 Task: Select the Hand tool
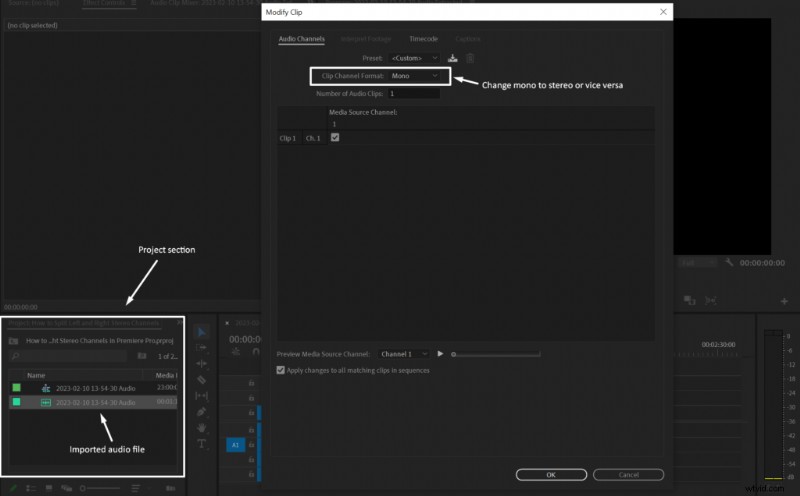(x=202, y=428)
